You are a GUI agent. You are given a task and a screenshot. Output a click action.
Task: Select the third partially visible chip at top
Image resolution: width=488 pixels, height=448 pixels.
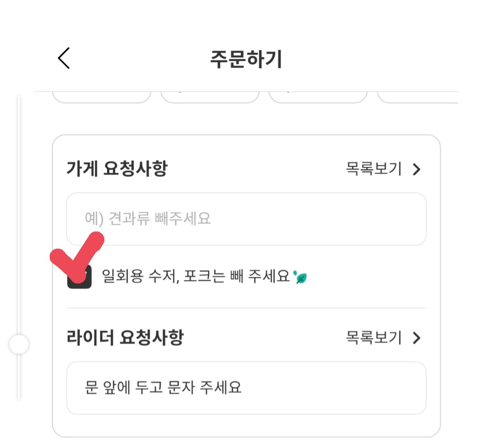pos(318,97)
